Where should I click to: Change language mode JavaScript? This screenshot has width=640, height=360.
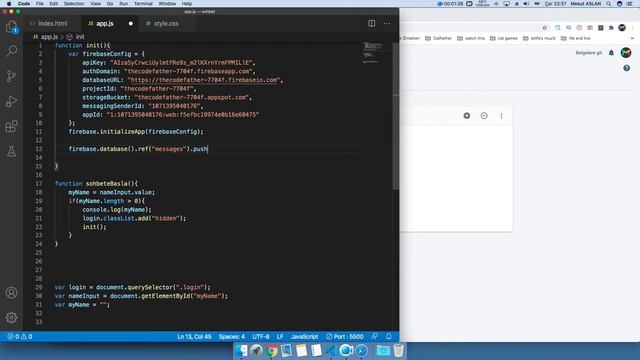(304, 336)
